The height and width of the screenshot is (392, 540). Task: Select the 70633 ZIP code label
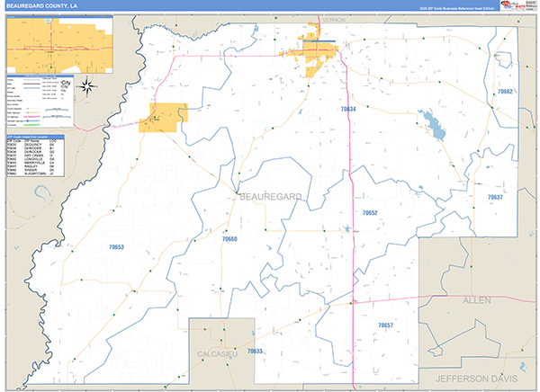(x=255, y=351)
